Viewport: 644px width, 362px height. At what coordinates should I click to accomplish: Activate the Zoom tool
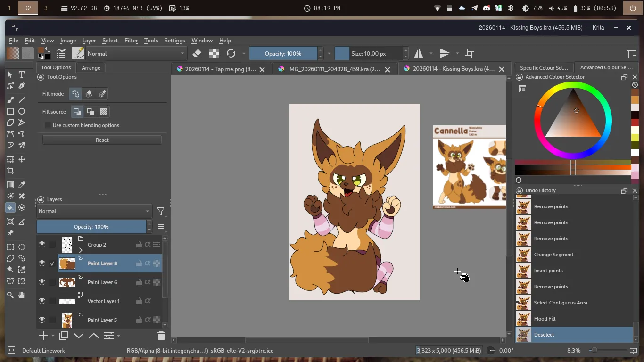[x=10, y=295]
